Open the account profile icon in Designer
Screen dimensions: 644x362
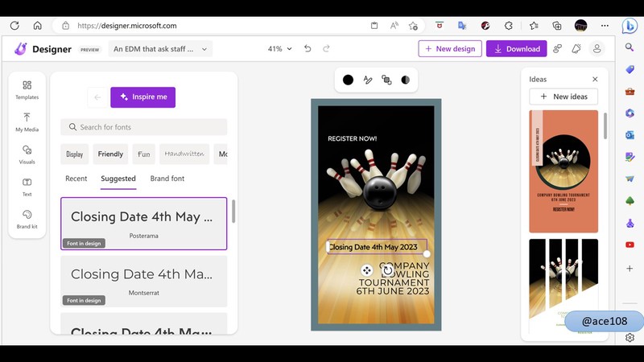(597, 48)
